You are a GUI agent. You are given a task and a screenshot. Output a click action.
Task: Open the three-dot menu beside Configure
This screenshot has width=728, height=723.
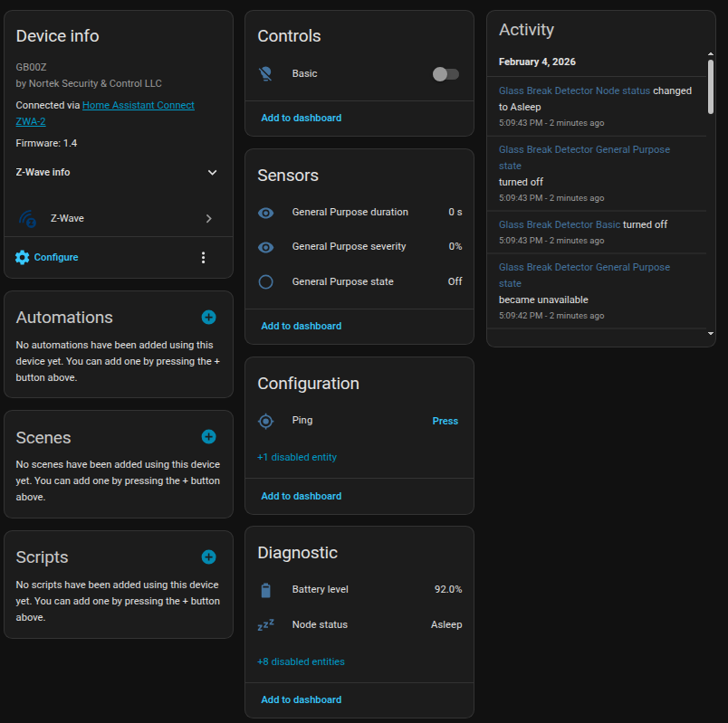tap(203, 258)
